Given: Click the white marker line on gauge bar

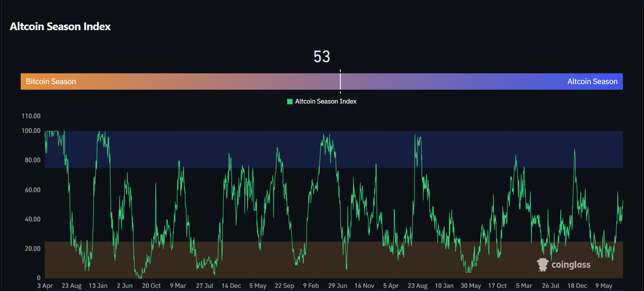Looking at the screenshot, I should click(x=340, y=81).
